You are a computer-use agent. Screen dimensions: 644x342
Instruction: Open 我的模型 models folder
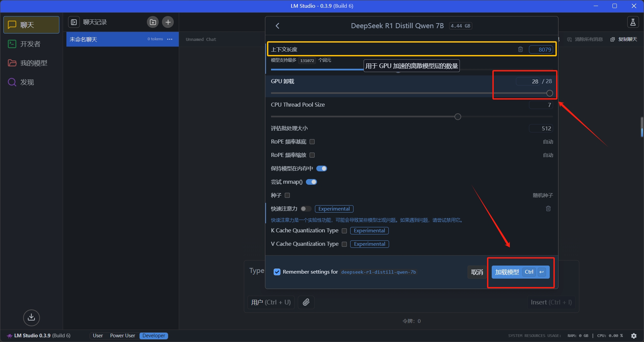coord(31,63)
